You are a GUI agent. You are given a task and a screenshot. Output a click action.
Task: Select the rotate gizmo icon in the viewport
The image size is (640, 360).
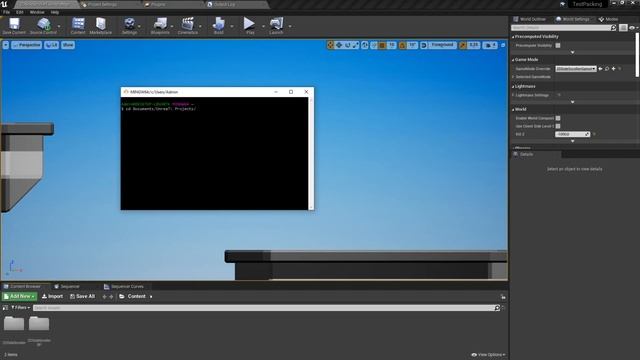coord(348,45)
